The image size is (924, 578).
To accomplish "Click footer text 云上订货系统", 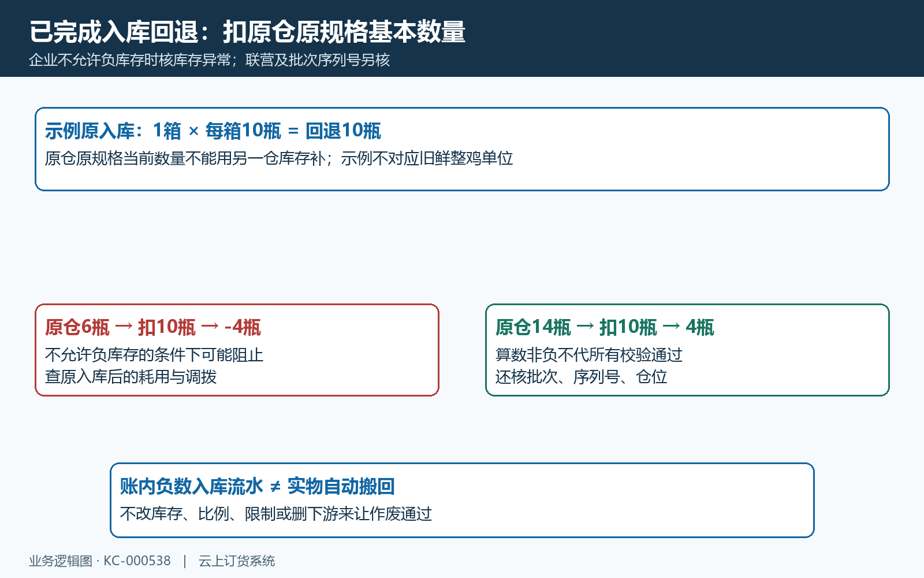I will click(237, 561).
